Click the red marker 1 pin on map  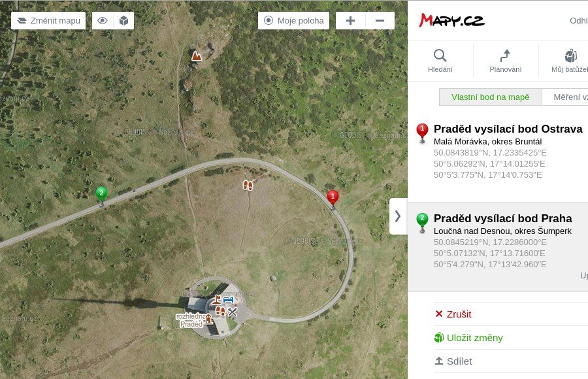click(333, 198)
